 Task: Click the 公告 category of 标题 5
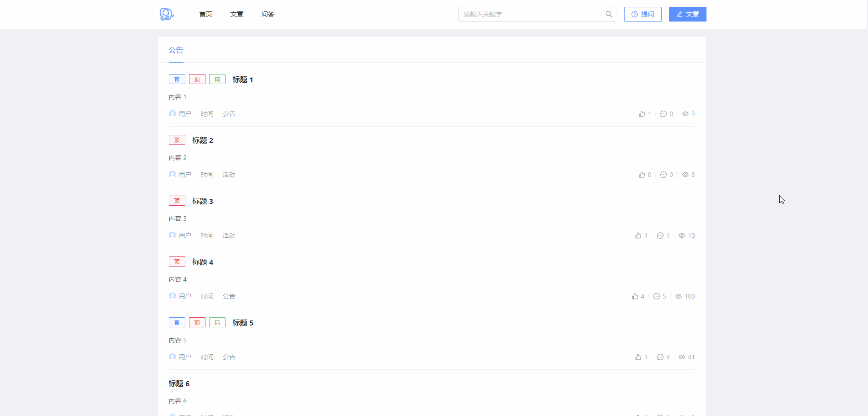229,357
